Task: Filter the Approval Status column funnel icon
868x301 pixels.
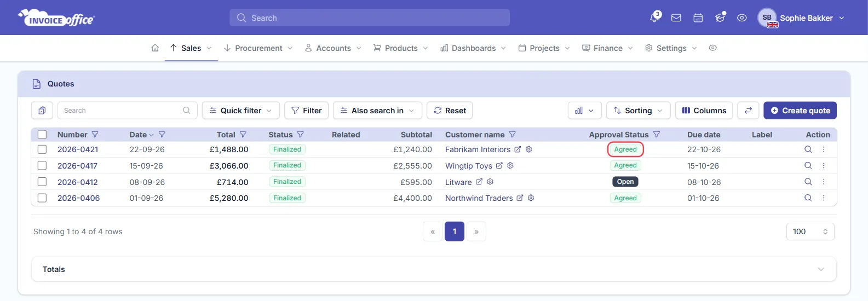Action: [x=657, y=135]
